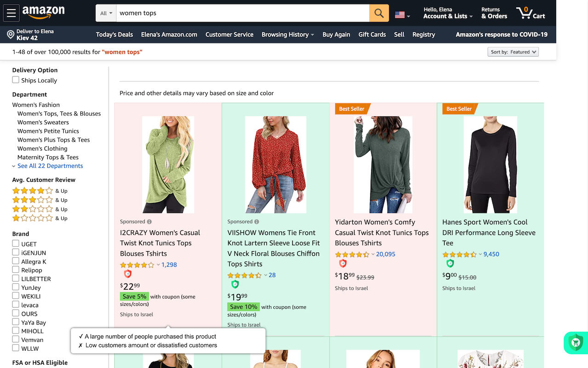The image size is (588, 368).
Task: Open the shopping cart icon
Action: pyautogui.click(x=530, y=13)
